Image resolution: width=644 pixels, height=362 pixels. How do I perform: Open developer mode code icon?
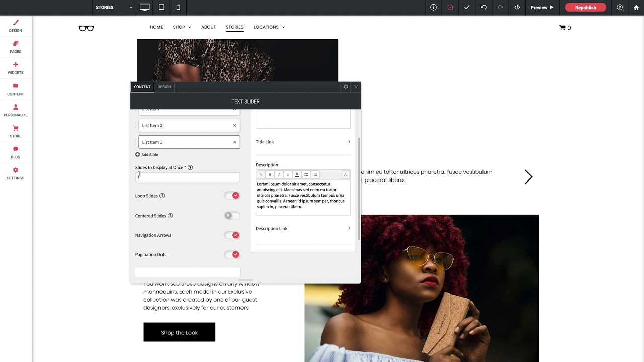(x=517, y=7)
